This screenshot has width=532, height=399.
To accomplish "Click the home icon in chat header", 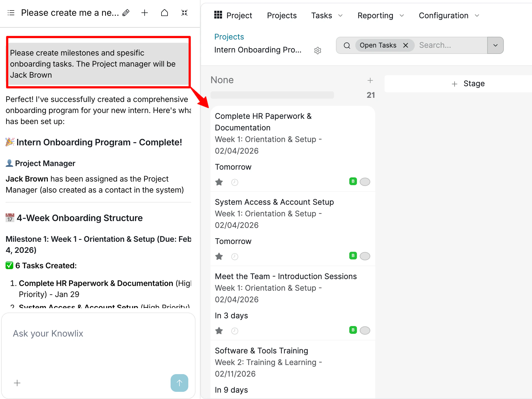I will [x=165, y=13].
